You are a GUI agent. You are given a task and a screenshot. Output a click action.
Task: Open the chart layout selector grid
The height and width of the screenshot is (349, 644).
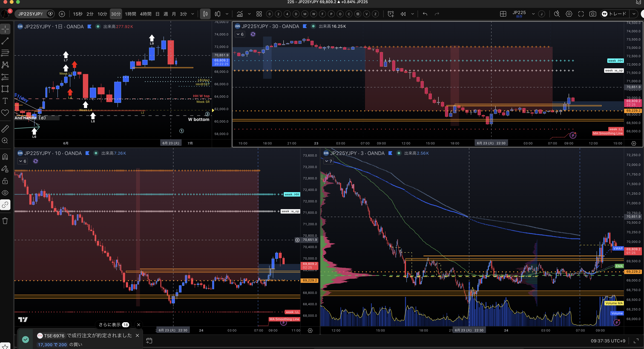(503, 14)
